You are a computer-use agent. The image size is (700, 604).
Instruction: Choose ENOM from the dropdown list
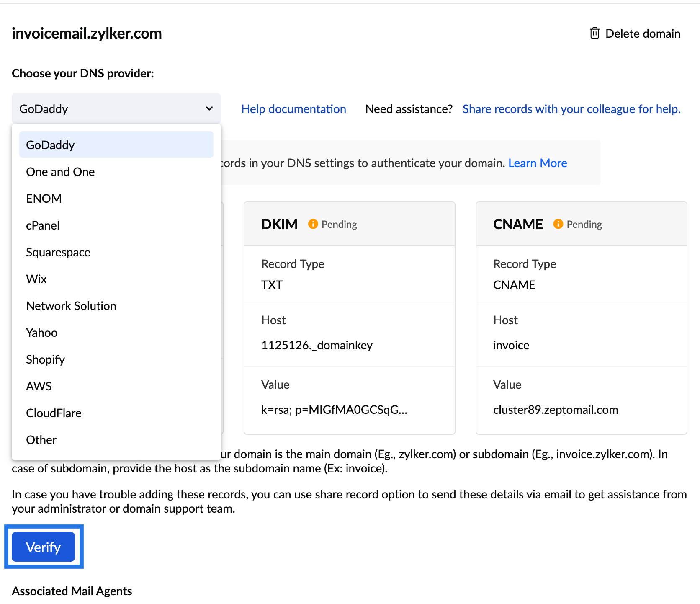(x=44, y=198)
